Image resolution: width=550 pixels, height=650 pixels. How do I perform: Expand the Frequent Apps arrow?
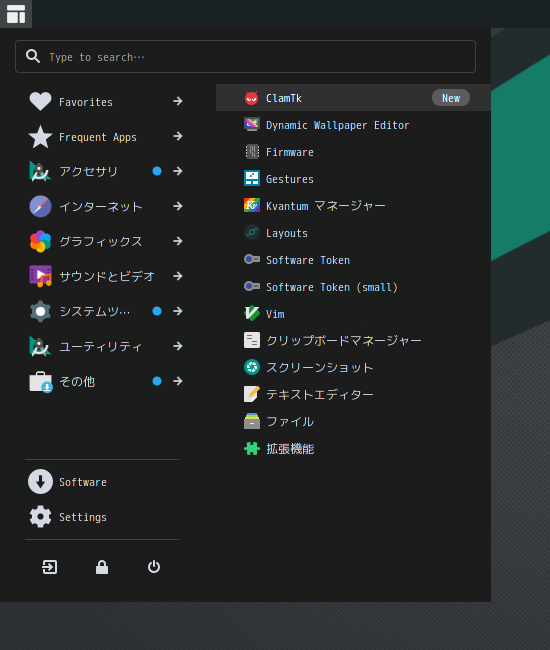pos(178,136)
